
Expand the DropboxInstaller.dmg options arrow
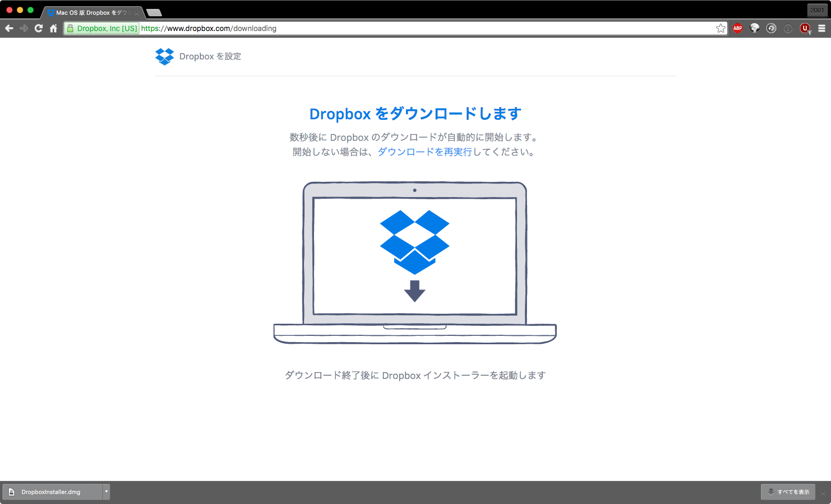(106, 492)
